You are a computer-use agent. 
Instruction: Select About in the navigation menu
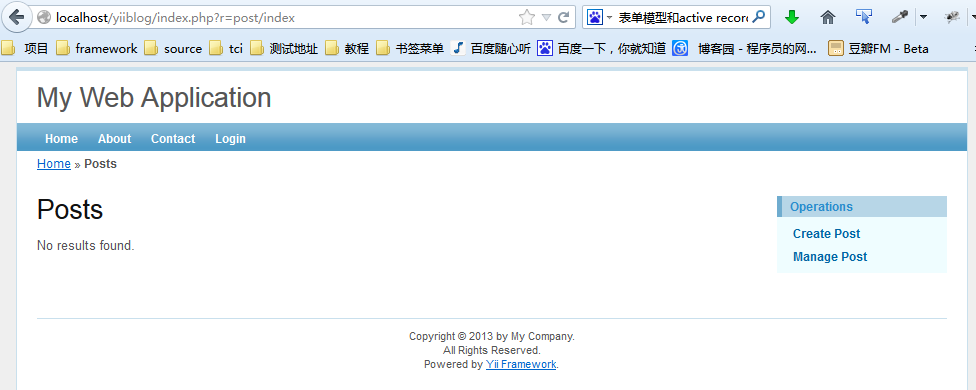tap(115, 139)
